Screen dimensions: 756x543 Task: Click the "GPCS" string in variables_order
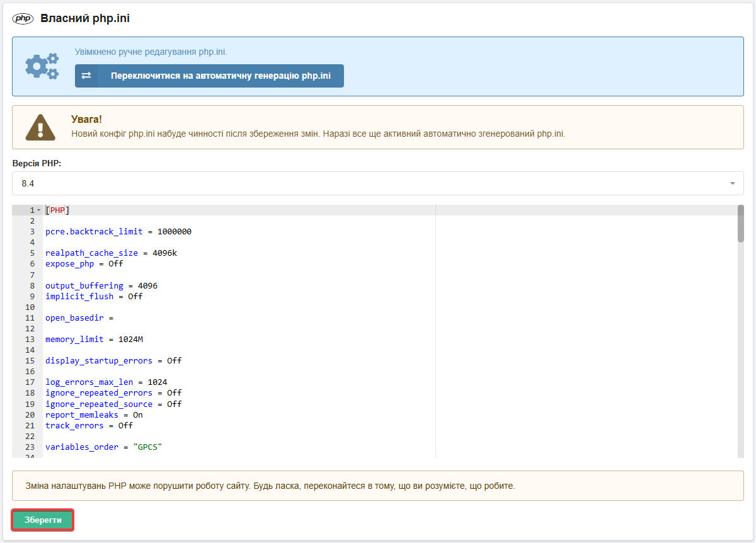147,447
